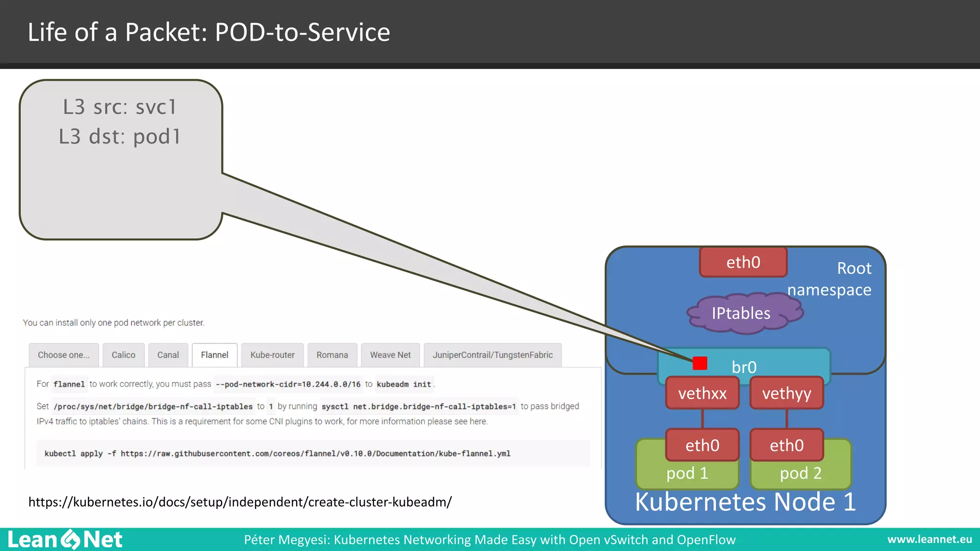Image resolution: width=980 pixels, height=551 pixels.
Task: Select the root namespace eth0 box
Action: (743, 262)
